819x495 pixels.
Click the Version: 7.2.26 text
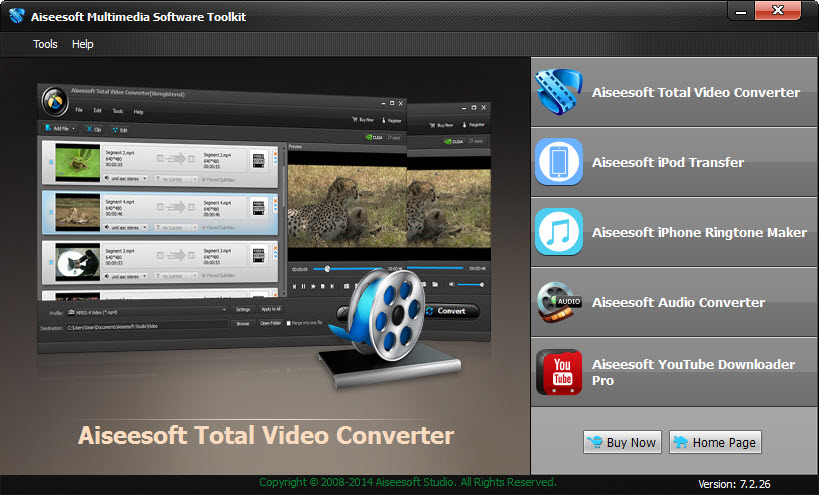pos(734,484)
